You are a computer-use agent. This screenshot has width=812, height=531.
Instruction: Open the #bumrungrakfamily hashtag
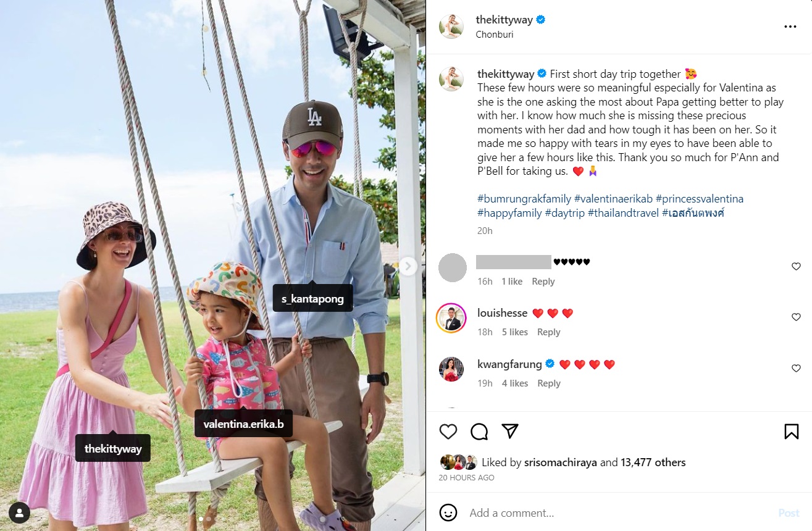click(524, 199)
